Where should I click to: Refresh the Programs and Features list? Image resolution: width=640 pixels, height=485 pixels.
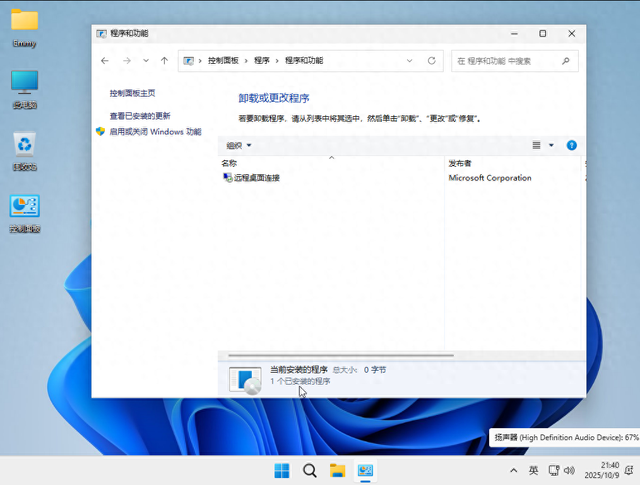(x=432, y=61)
